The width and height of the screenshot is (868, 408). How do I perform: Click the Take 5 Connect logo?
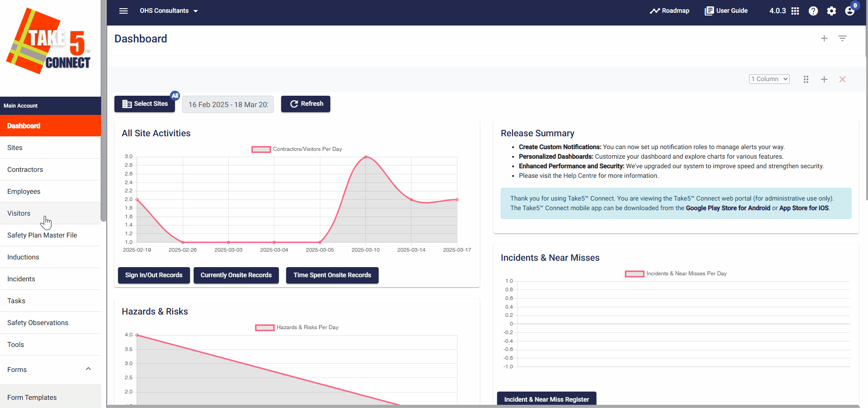(x=49, y=41)
